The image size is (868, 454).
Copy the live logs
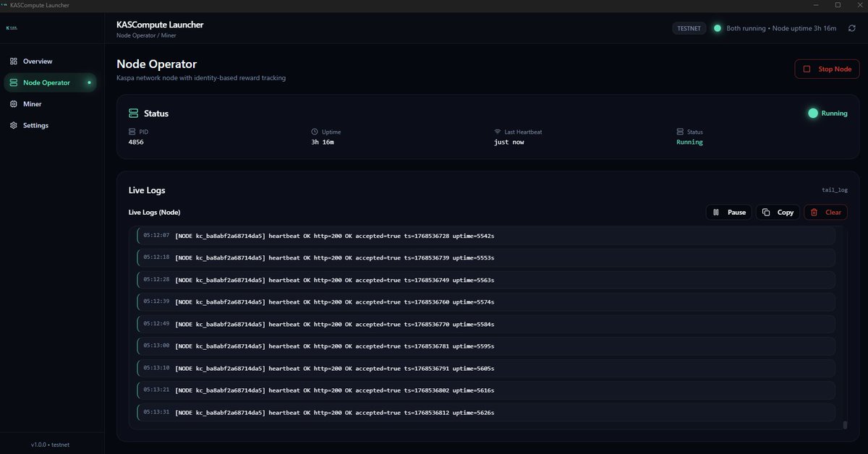(778, 212)
